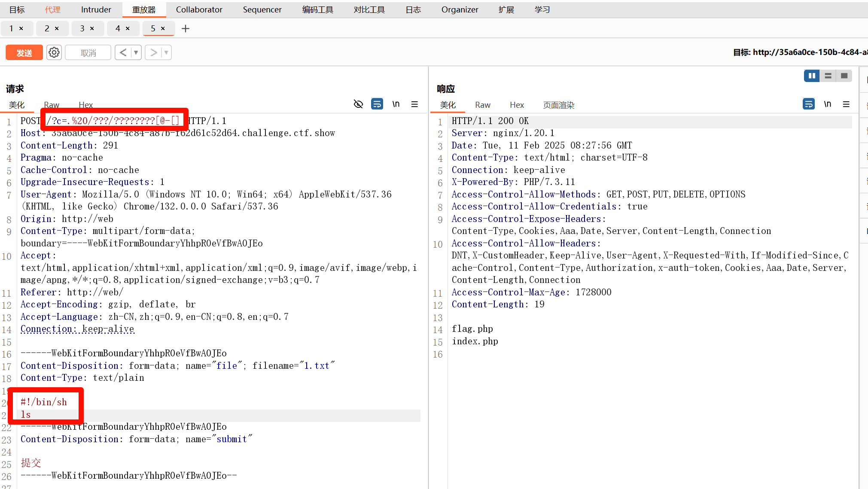Viewport: 868px width, 489px height.
Task: Open the request panel hamburger menu
Action: pos(414,104)
